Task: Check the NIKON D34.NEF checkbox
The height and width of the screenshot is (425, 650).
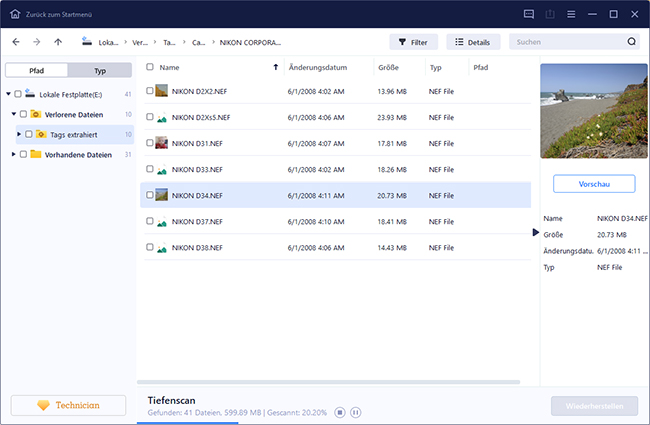Action: pyautogui.click(x=150, y=194)
